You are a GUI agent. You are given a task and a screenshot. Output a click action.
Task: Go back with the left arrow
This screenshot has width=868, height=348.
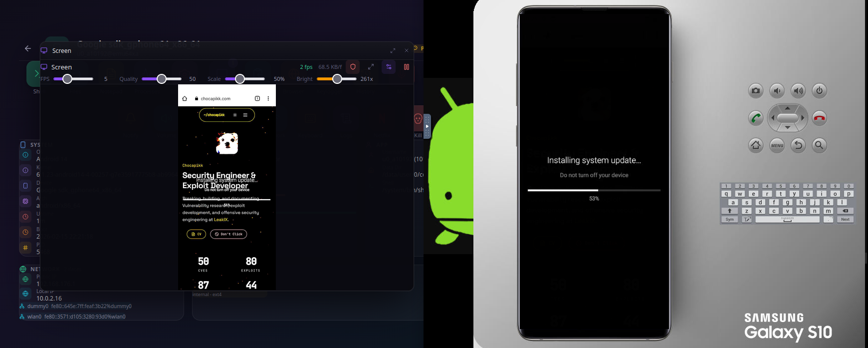tap(28, 48)
